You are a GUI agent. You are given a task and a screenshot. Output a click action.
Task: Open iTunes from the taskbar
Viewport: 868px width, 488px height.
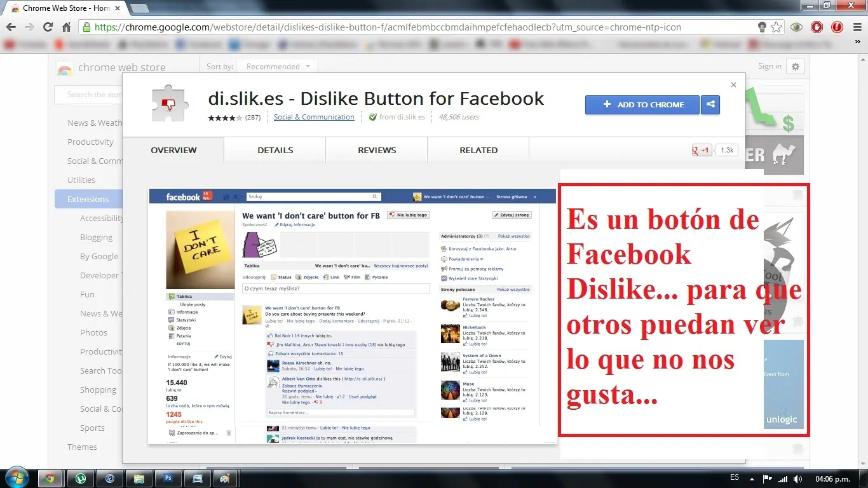tap(110, 478)
